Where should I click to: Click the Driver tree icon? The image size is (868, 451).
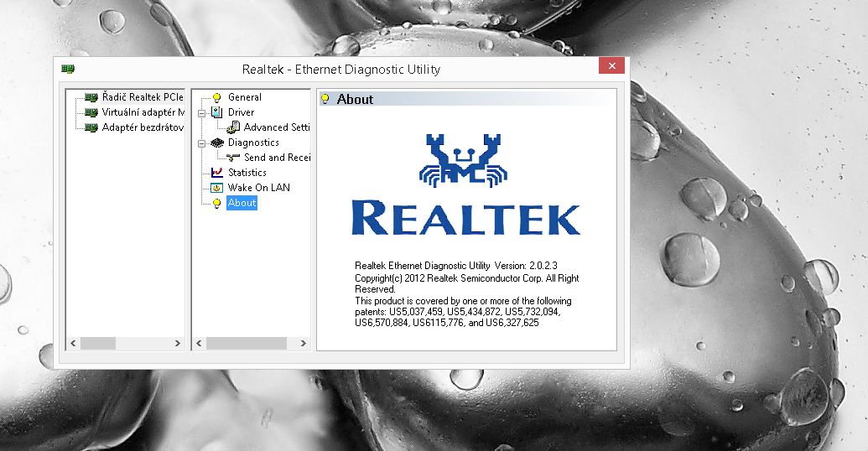(217, 112)
